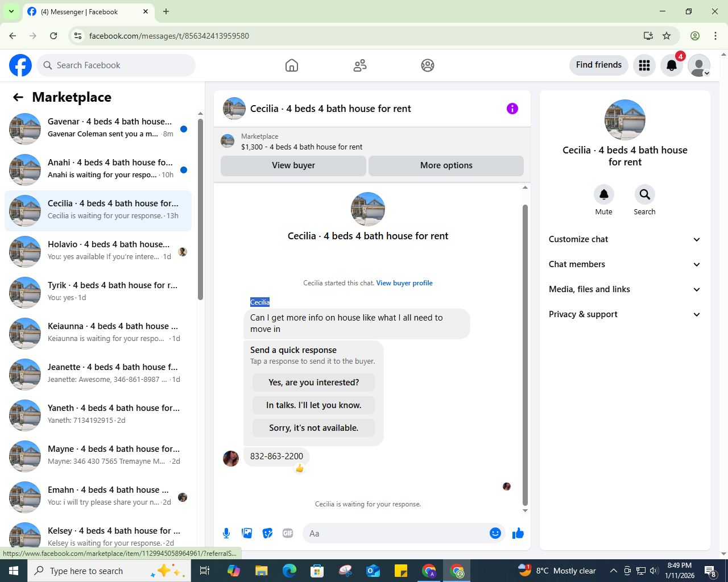
Task: Open the conversation information icon
Action: pyautogui.click(x=512, y=109)
